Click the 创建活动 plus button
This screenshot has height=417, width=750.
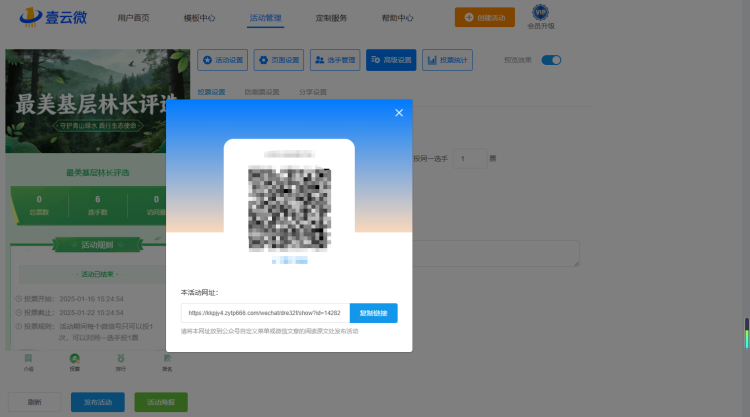[485, 18]
